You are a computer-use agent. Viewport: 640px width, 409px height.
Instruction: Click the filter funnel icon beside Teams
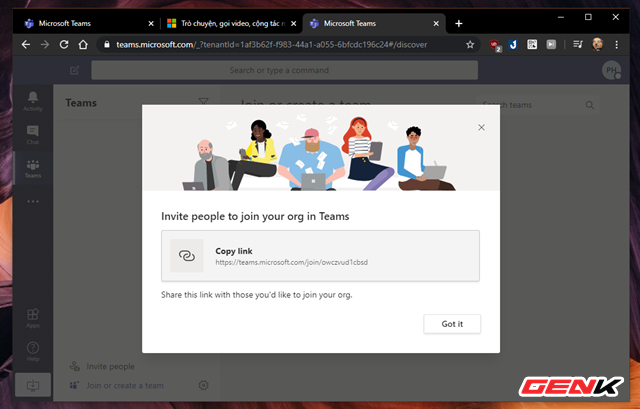click(203, 101)
